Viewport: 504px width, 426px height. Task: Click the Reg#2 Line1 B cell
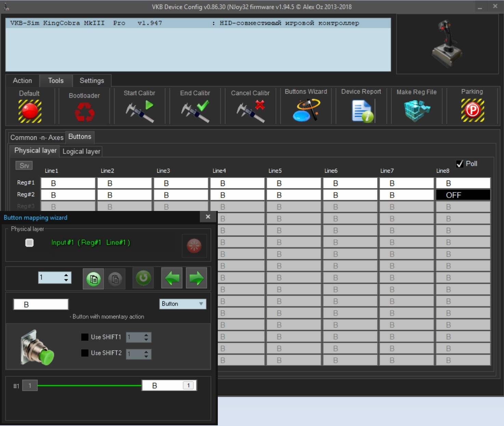[68, 195]
